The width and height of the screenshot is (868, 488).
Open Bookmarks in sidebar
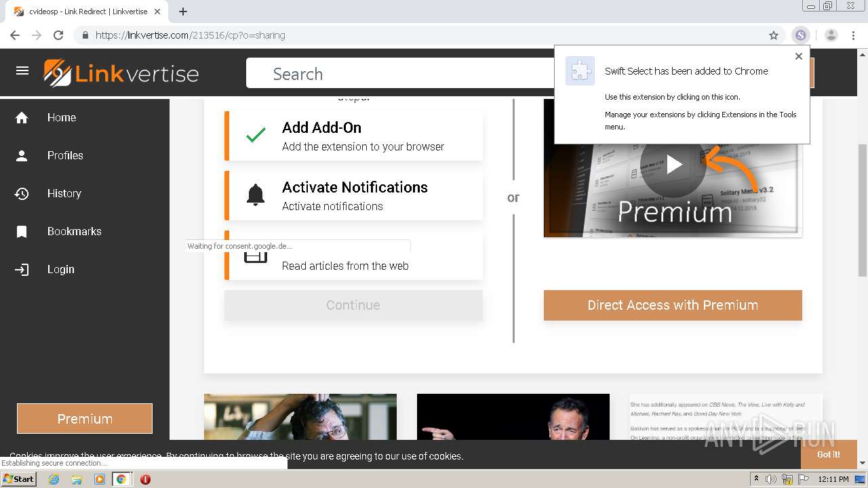[x=74, y=231]
